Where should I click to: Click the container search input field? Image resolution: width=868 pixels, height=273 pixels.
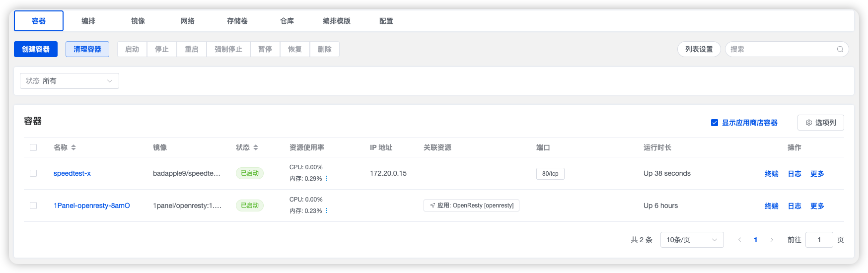(x=781, y=49)
